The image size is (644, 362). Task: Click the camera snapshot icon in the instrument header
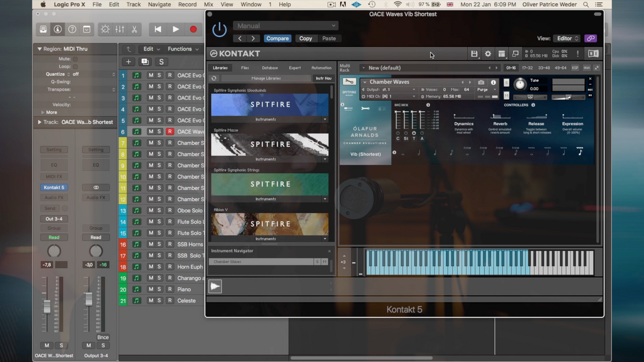481,83
